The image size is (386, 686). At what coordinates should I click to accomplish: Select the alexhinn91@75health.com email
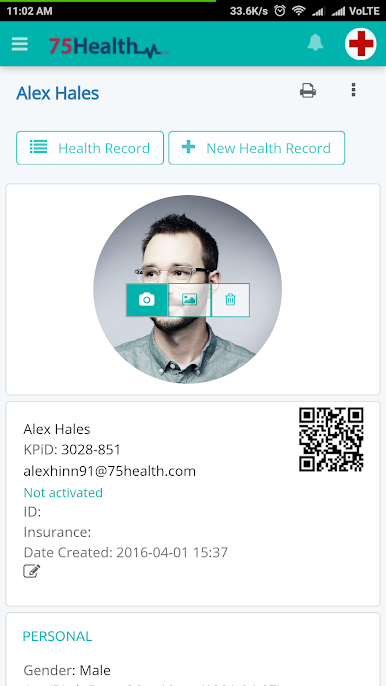[x=109, y=471]
